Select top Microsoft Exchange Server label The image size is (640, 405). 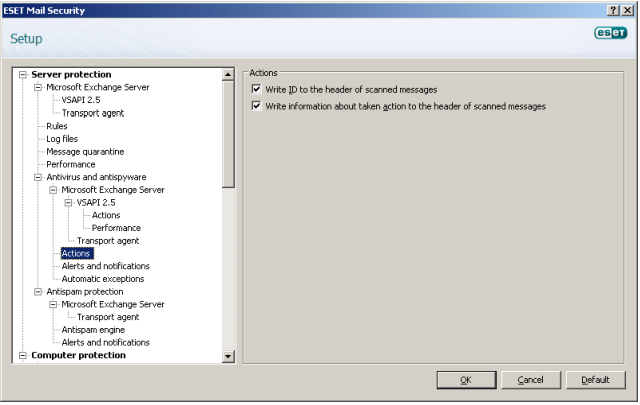(98, 87)
